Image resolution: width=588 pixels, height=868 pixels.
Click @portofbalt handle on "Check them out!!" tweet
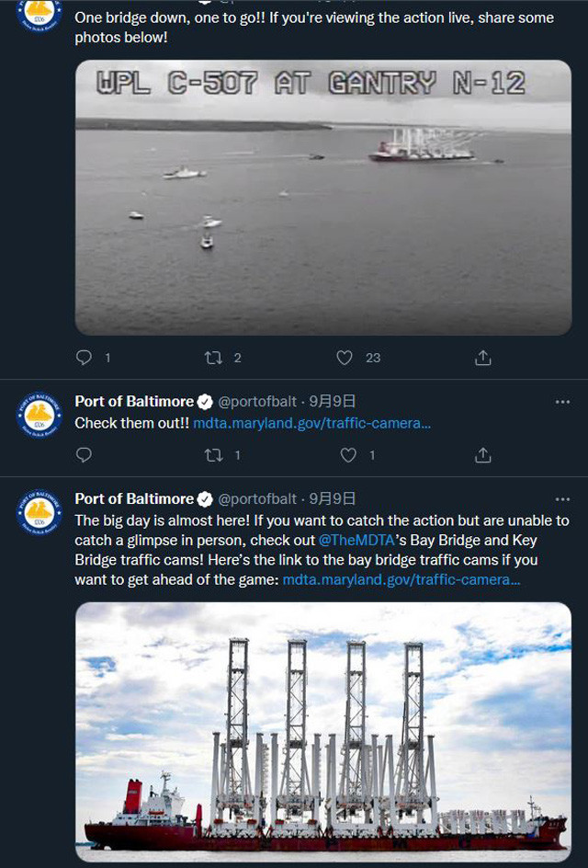coord(257,402)
